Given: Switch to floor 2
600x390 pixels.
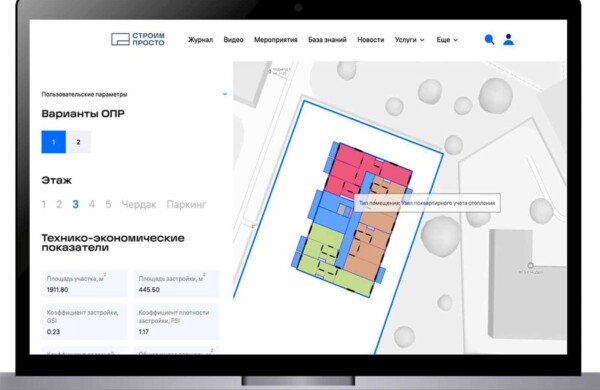Looking at the screenshot, I should tap(59, 204).
